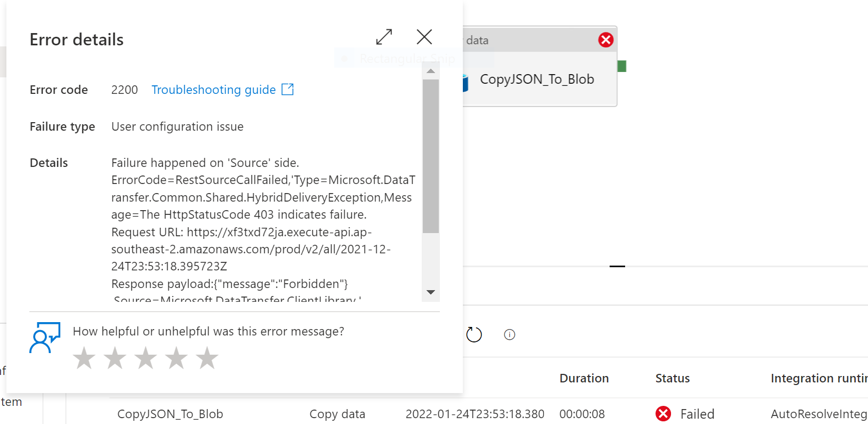
Task: Click the scrollbar down arrow in Error details
Action: click(431, 292)
